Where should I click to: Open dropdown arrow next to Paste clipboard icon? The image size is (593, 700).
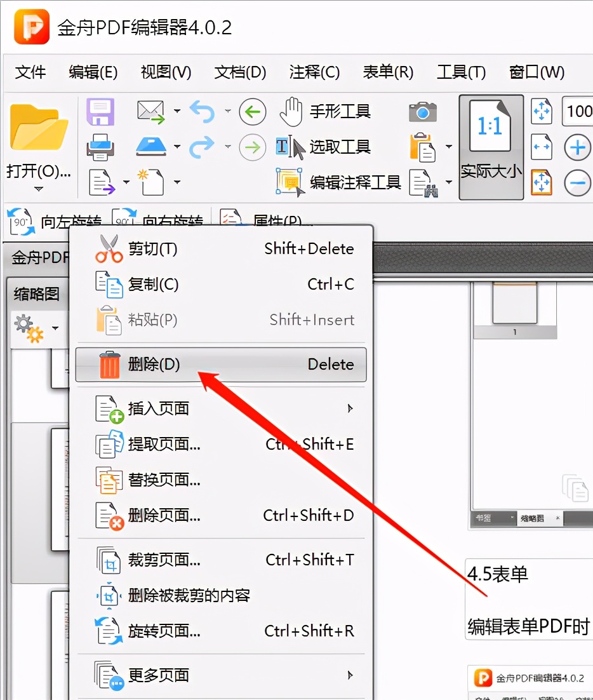click(449, 146)
